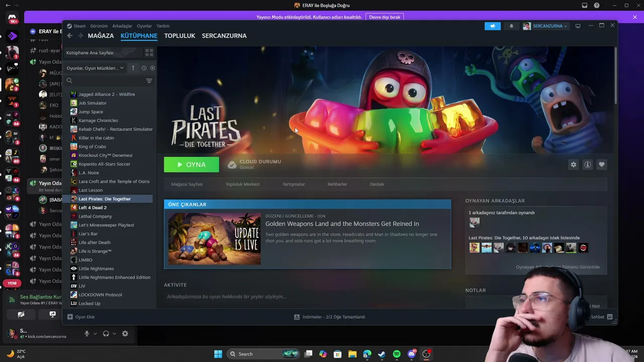Open the Arkadaşlar menu
Image resolution: width=644 pixels, height=362 pixels.
[122, 26]
